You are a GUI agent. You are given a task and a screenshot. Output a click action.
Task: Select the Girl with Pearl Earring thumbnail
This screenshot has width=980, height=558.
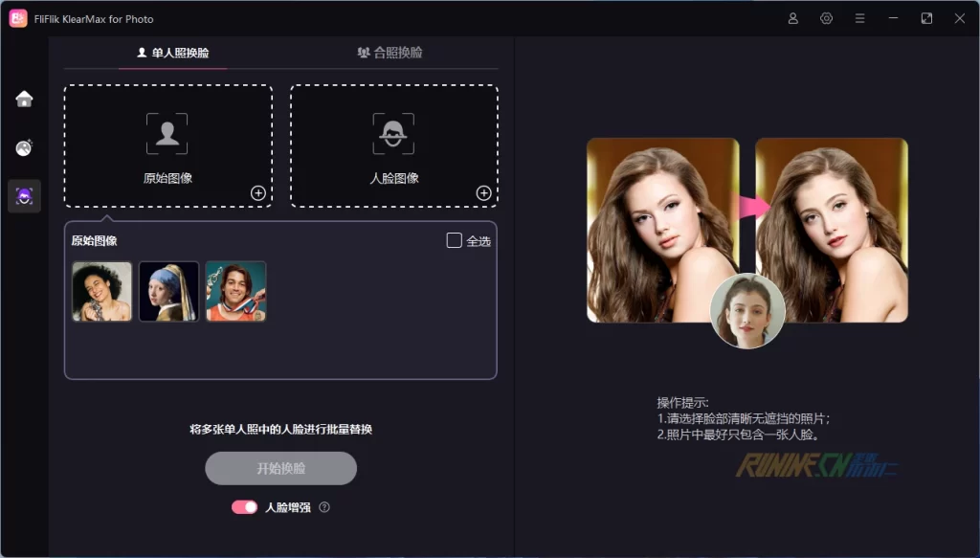(x=168, y=291)
